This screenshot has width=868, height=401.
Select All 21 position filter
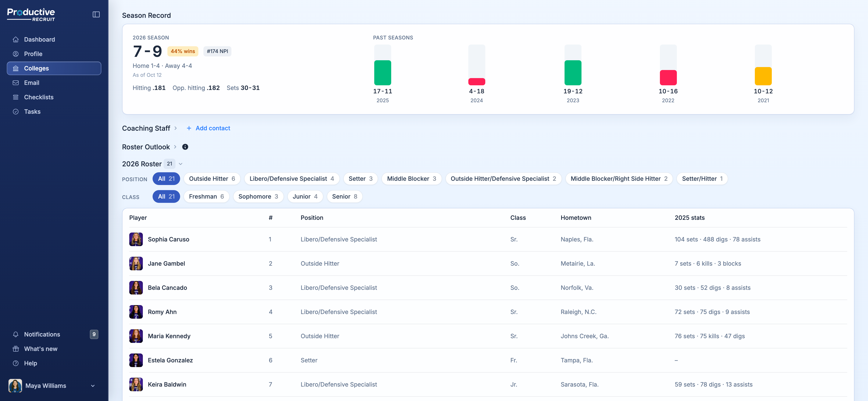(x=166, y=179)
